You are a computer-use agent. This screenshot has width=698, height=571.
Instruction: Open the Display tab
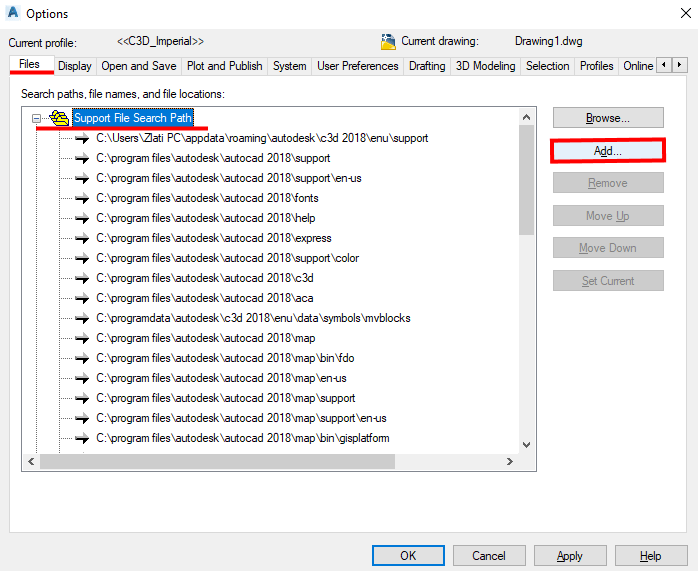click(x=75, y=66)
